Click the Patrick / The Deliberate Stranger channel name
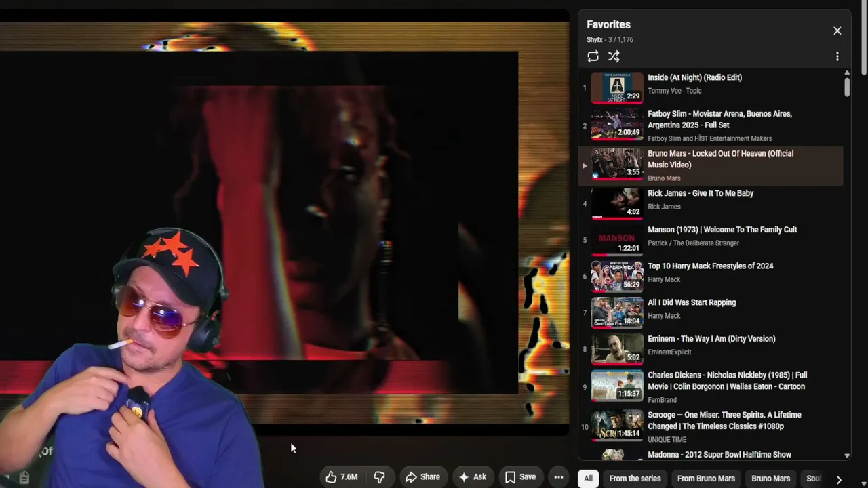 tap(693, 243)
